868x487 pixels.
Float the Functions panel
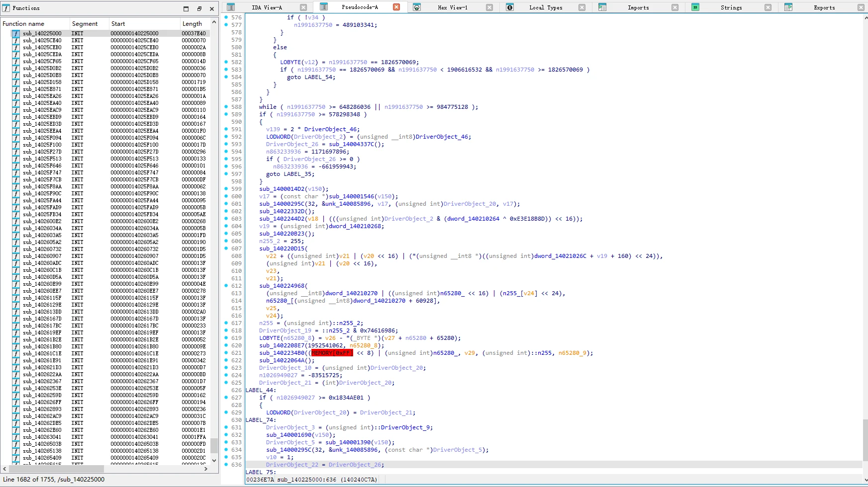coord(199,8)
